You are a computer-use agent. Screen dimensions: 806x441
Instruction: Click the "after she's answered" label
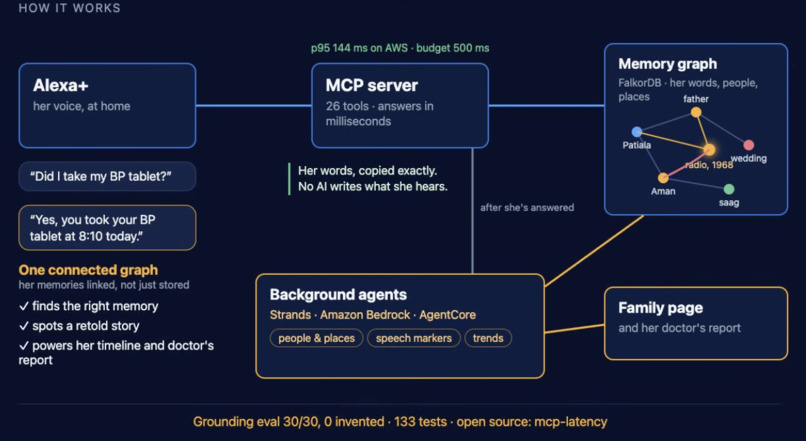click(x=527, y=208)
